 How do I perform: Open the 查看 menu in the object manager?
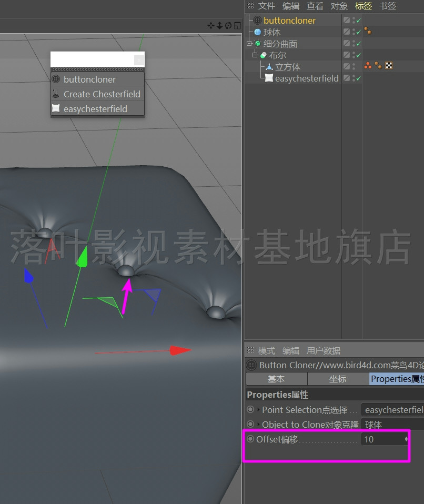click(315, 6)
